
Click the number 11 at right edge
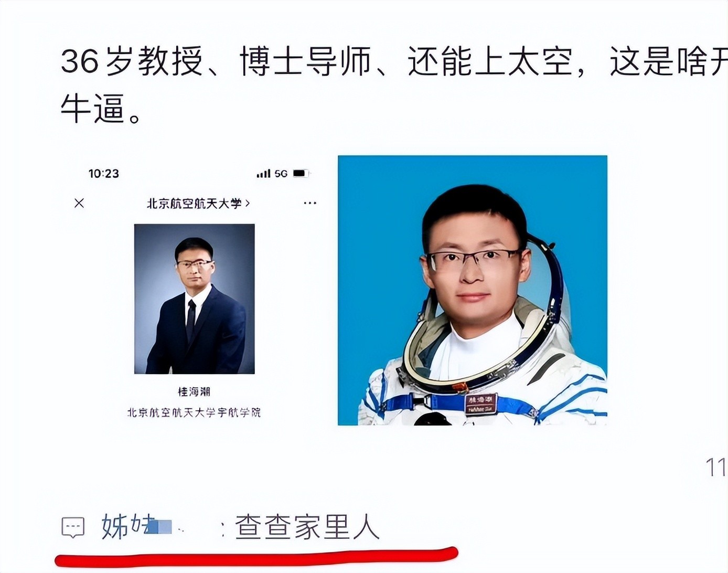click(716, 467)
